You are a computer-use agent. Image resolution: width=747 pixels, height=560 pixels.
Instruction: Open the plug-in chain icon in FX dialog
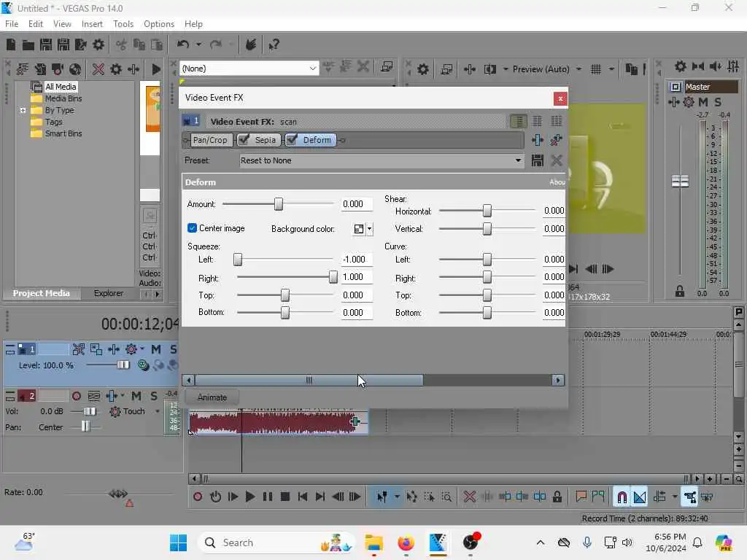click(x=538, y=140)
